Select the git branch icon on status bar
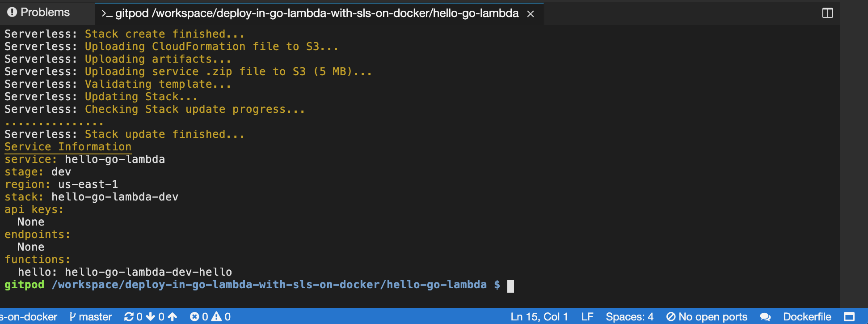 pos(73,316)
